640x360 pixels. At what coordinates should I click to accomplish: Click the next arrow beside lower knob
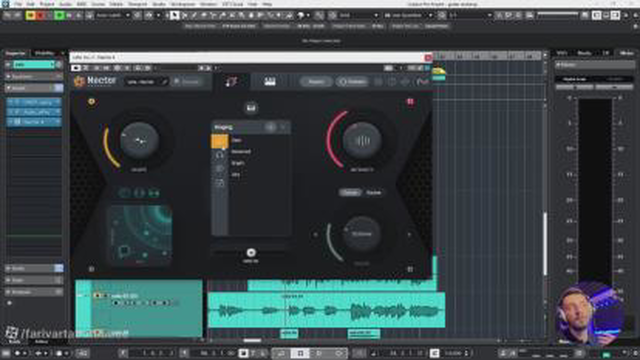(409, 234)
